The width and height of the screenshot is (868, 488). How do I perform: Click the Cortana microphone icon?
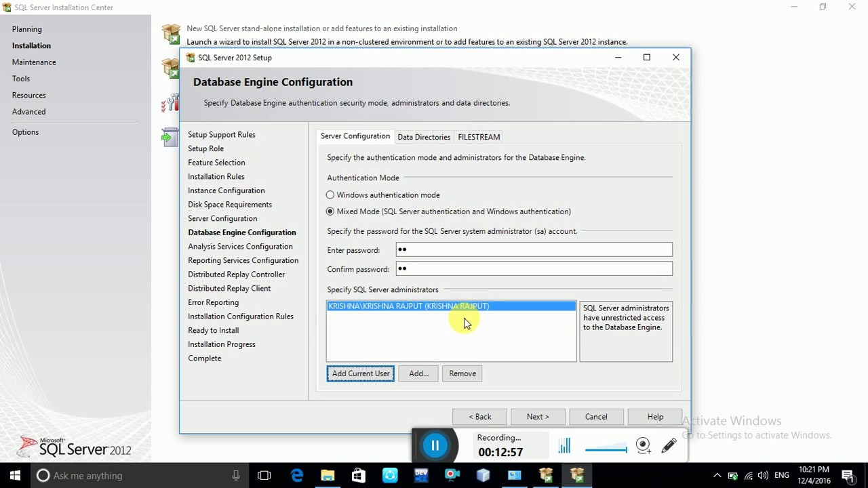(x=236, y=475)
